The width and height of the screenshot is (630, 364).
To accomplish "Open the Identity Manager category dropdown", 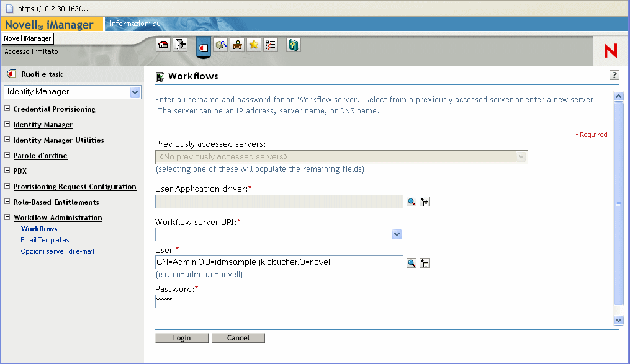I will point(135,92).
